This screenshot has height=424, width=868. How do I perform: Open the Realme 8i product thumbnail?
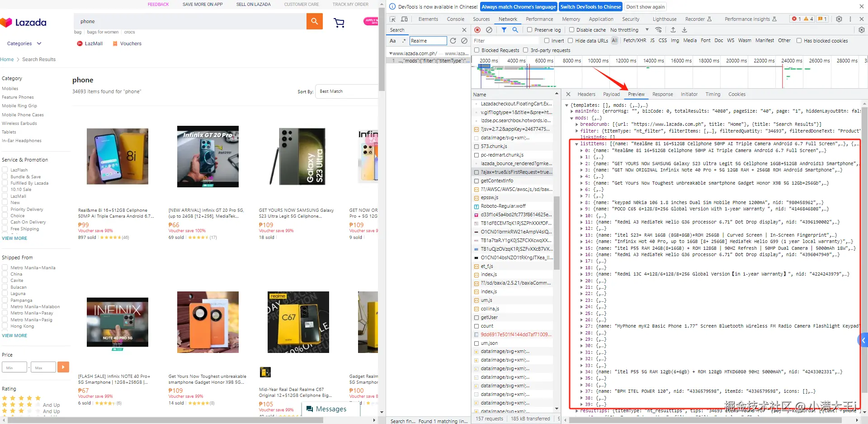tap(118, 157)
